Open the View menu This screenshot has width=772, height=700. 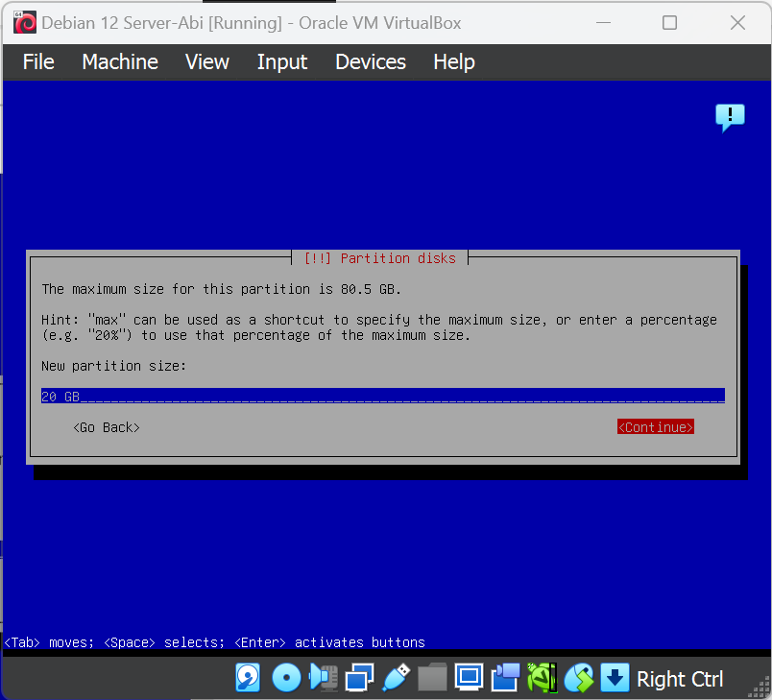(x=207, y=62)
